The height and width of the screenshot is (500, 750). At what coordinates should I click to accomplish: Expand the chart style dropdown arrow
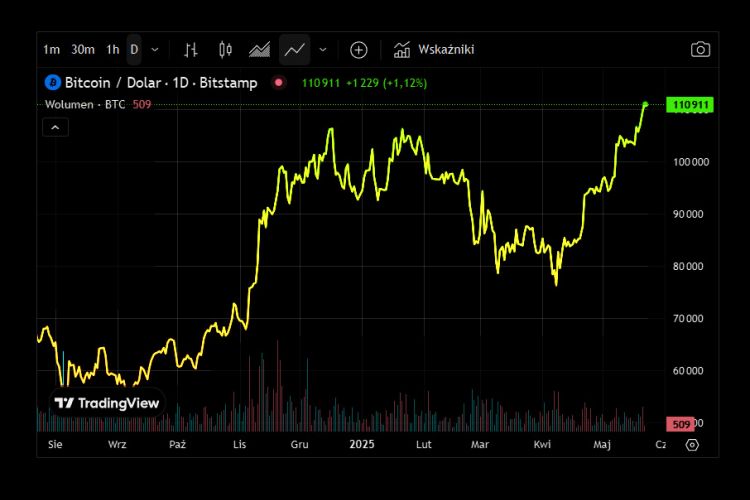(x=322, y=49)
